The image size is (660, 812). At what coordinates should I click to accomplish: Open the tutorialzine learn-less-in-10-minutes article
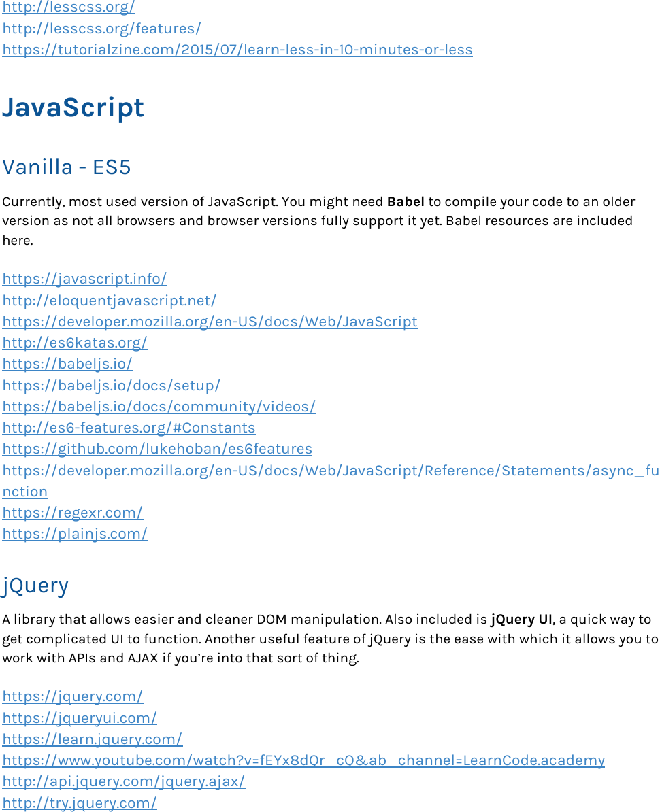pos(237,50)
